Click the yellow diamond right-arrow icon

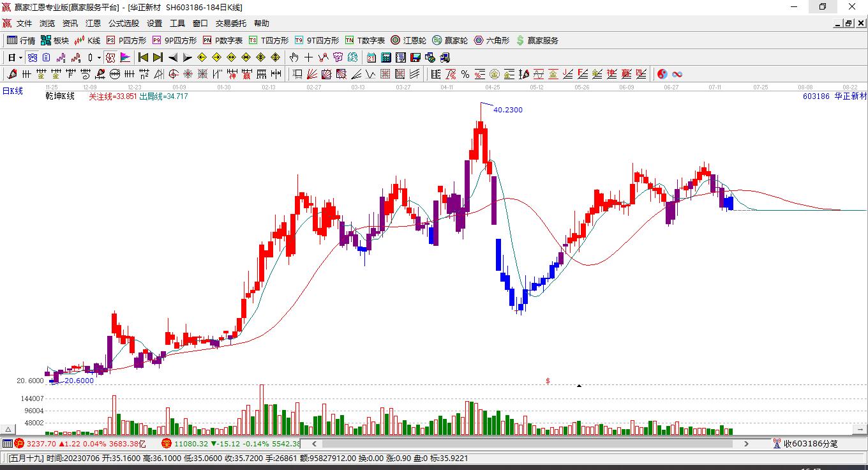(216, 57)
